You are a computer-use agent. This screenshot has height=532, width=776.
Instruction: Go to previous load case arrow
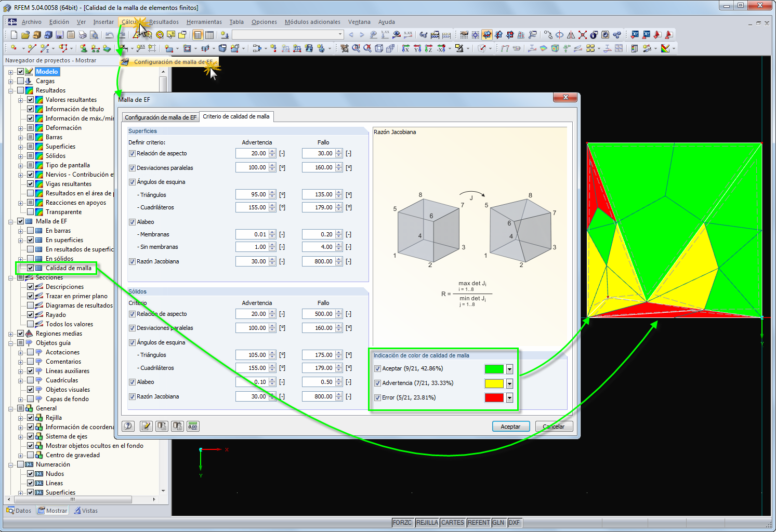tap(351, 35)
